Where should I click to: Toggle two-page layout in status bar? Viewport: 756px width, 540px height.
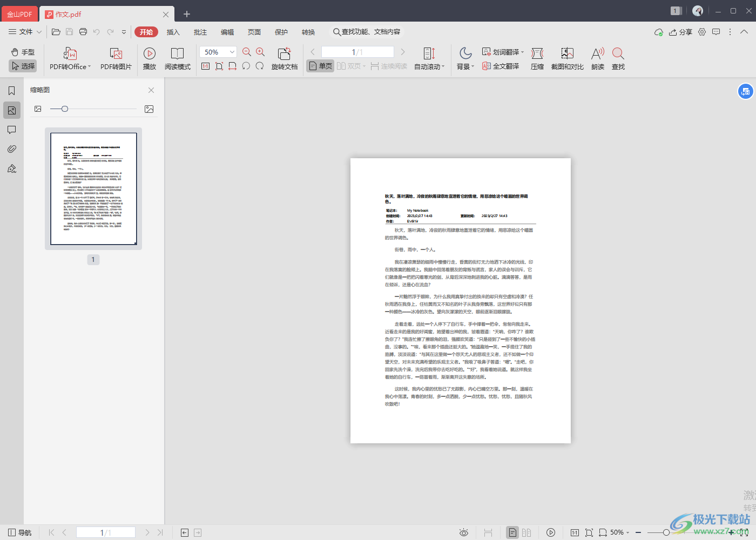[526, 532]
